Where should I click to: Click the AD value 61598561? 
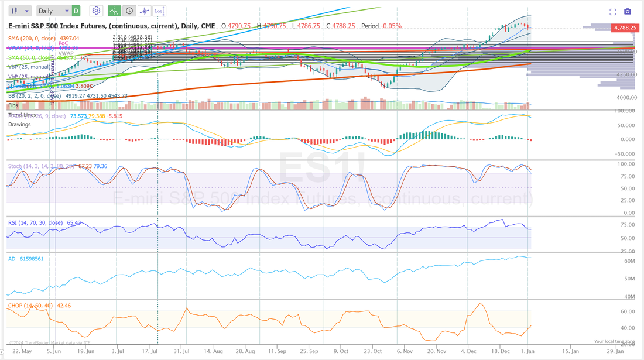click(32, 259)
